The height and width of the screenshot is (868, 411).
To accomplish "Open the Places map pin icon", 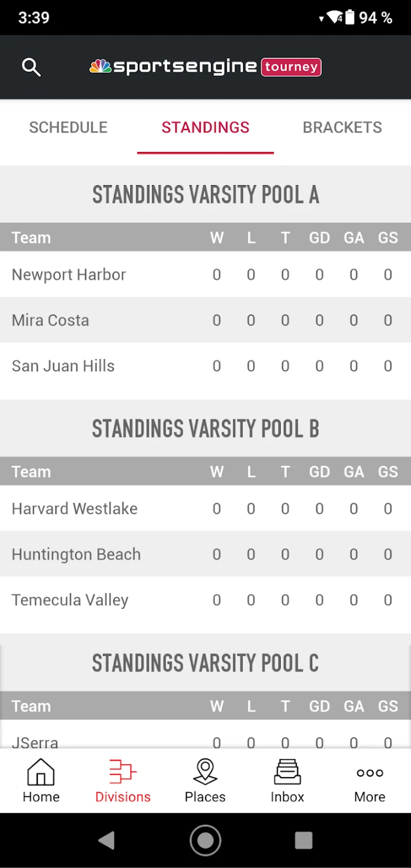I will tap(205, 772).
